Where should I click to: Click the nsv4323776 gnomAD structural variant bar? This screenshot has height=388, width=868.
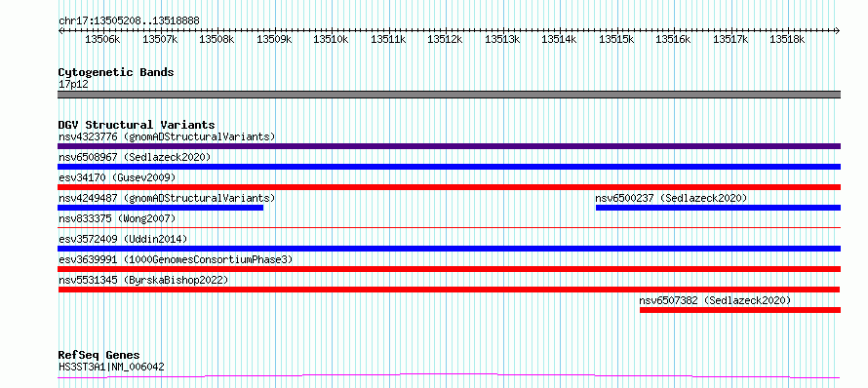(449, 146)
